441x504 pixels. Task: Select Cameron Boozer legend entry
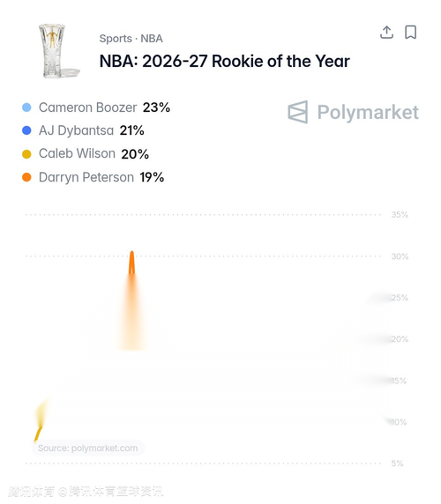click(96, 107)
